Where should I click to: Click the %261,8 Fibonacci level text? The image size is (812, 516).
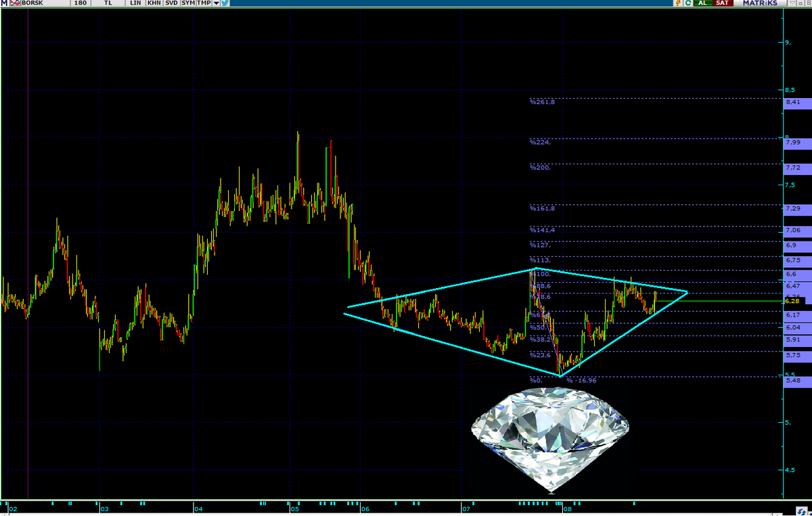pos(543,102)
